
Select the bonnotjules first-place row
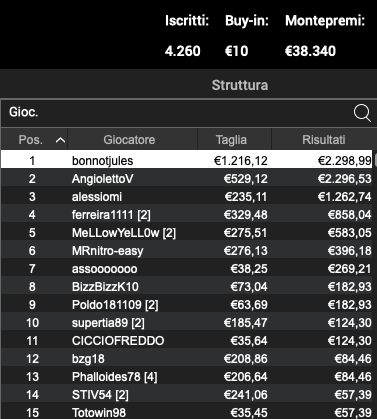click(186, 159)
